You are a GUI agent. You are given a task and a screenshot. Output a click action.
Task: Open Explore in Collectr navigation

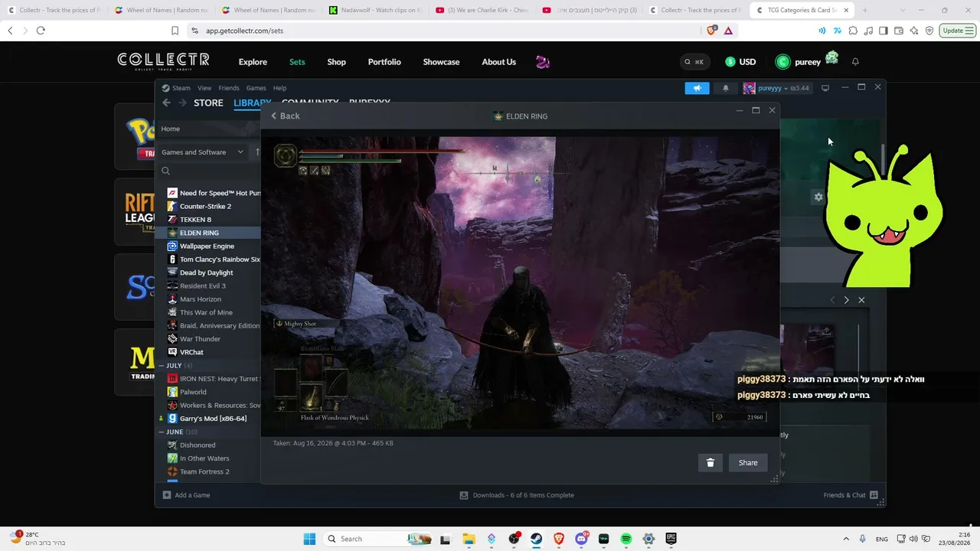pos(253,62)
